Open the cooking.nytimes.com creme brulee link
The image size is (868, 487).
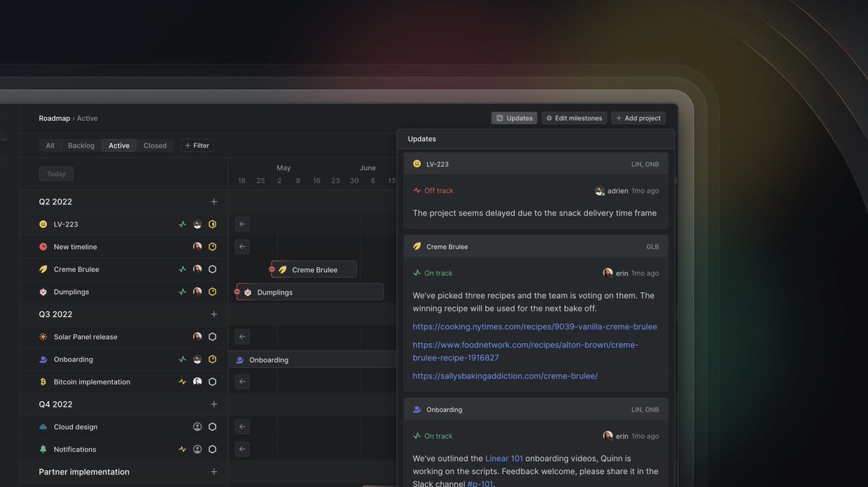click(535, 326)
